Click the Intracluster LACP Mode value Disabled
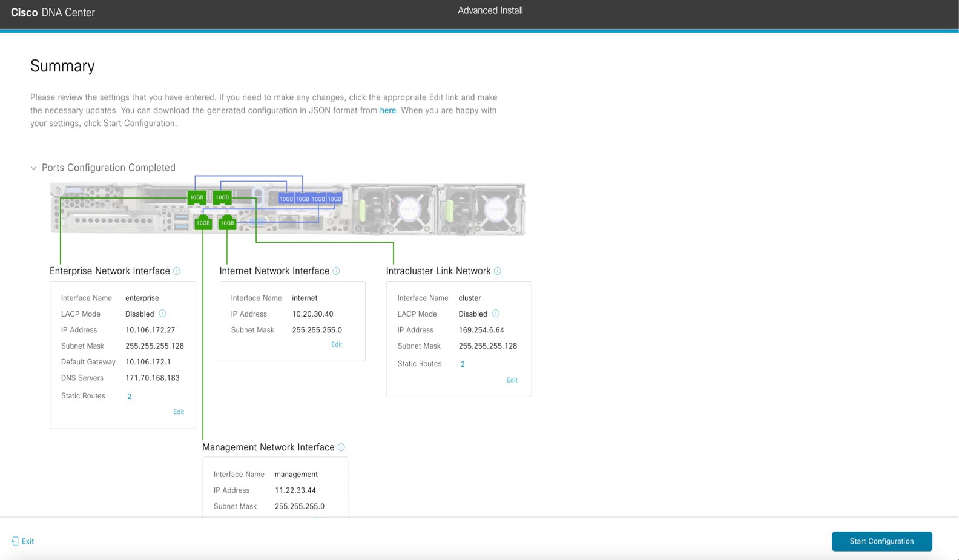The width and height of the screenshot is (959, 560). point(473,314)
